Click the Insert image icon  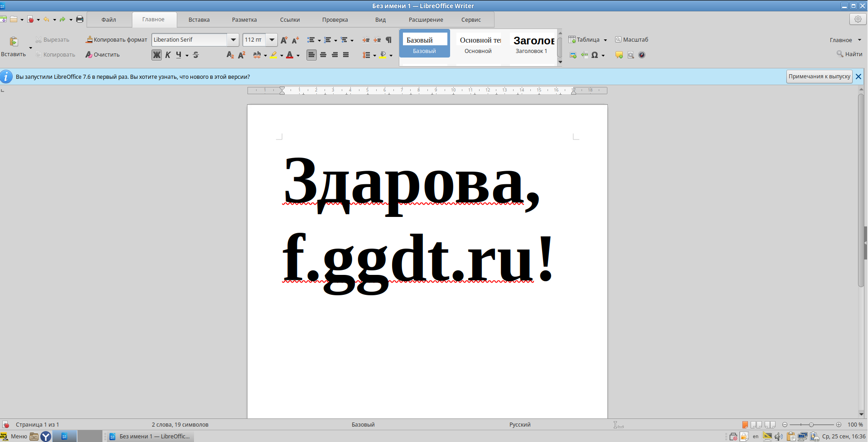[573, 55]
